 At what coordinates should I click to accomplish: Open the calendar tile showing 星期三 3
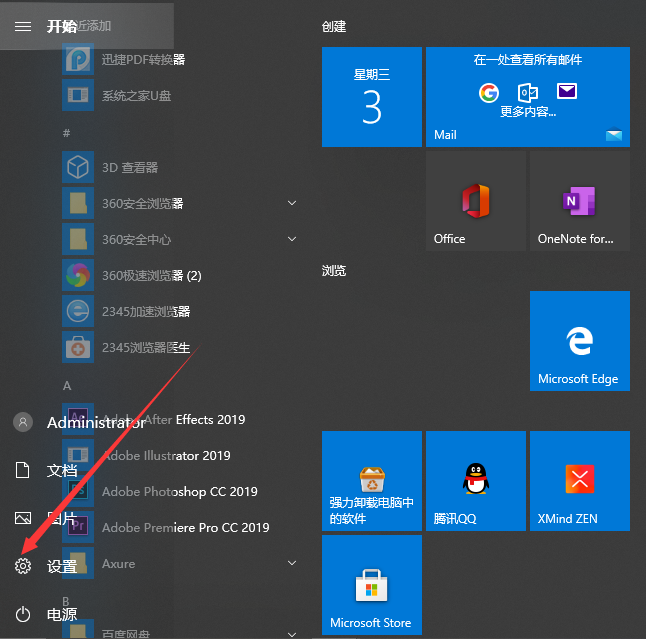[372, 97]
